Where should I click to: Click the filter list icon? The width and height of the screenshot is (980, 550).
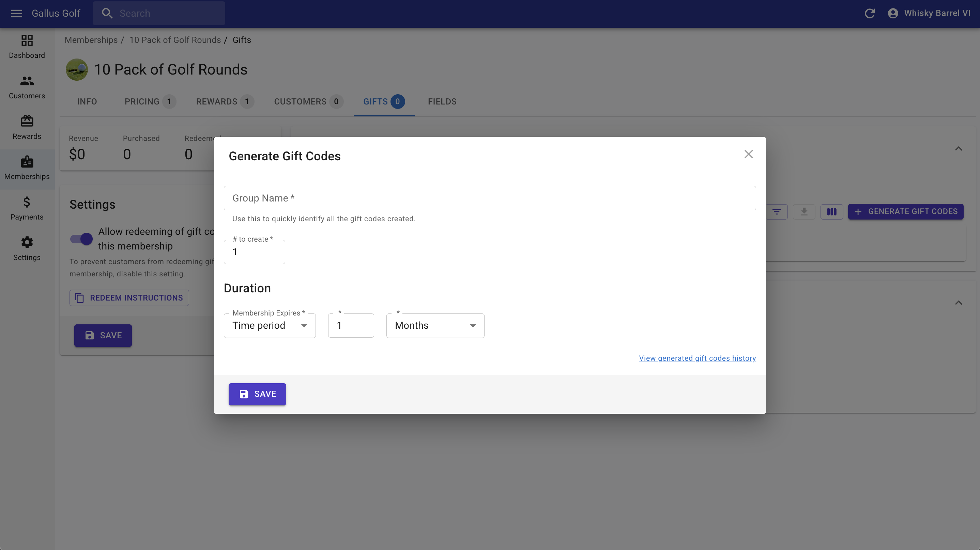coord(777,212)
